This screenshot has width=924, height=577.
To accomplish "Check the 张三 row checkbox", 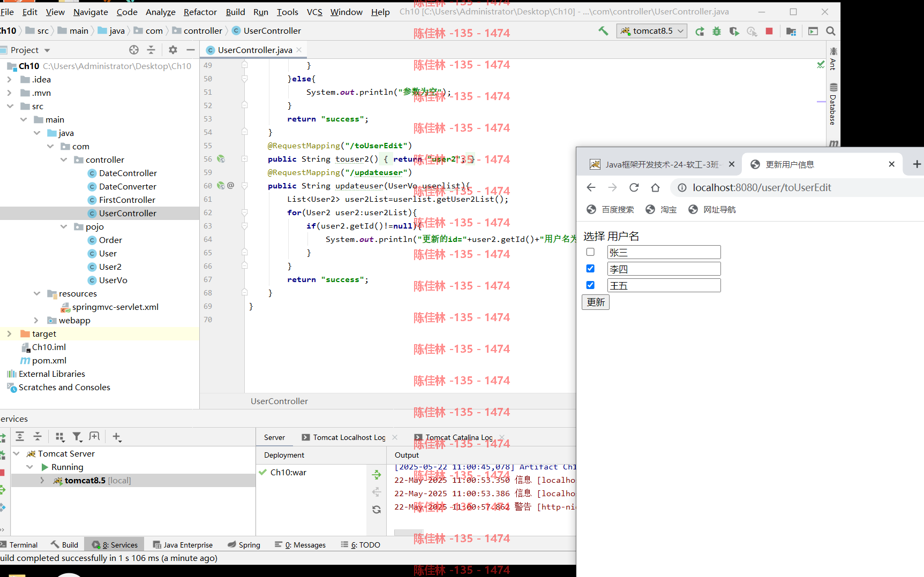I will click(x=590, y=252).
